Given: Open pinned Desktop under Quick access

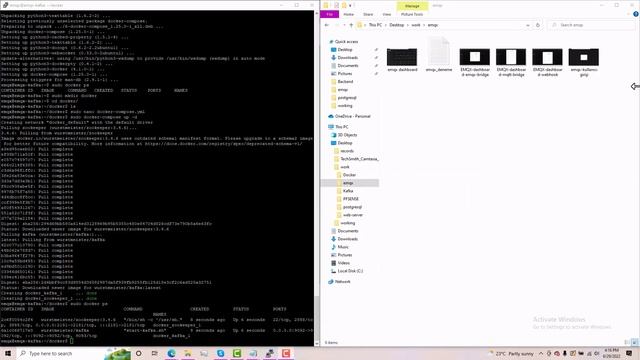Looking at the screenshot, I should pos(345,50).
